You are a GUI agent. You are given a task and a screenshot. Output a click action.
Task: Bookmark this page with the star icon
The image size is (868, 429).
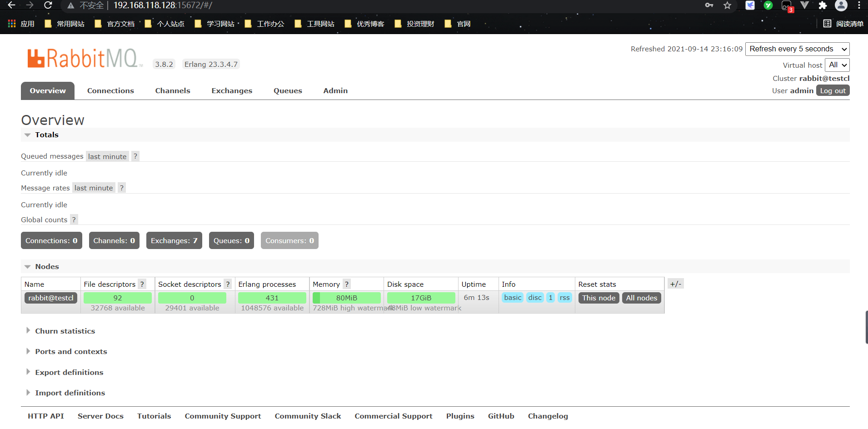(728, 5)
